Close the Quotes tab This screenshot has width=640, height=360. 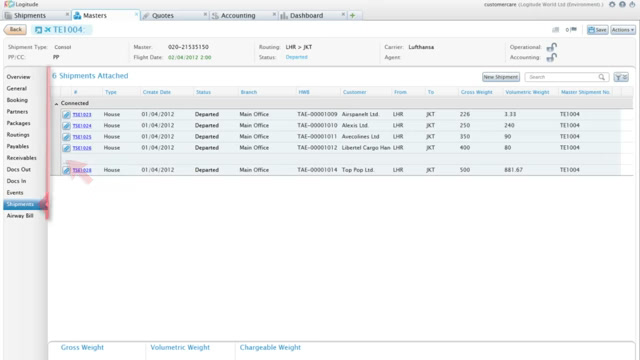point(205,14)
